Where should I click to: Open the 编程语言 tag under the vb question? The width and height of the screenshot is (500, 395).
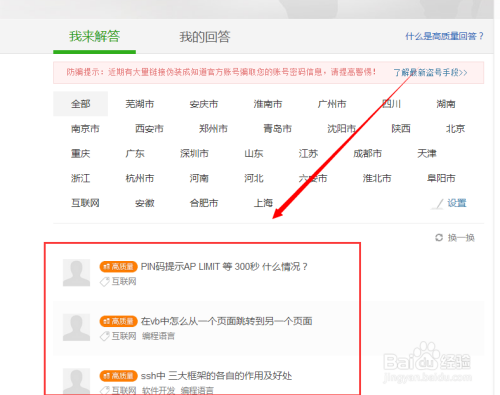tap(158, 336)
